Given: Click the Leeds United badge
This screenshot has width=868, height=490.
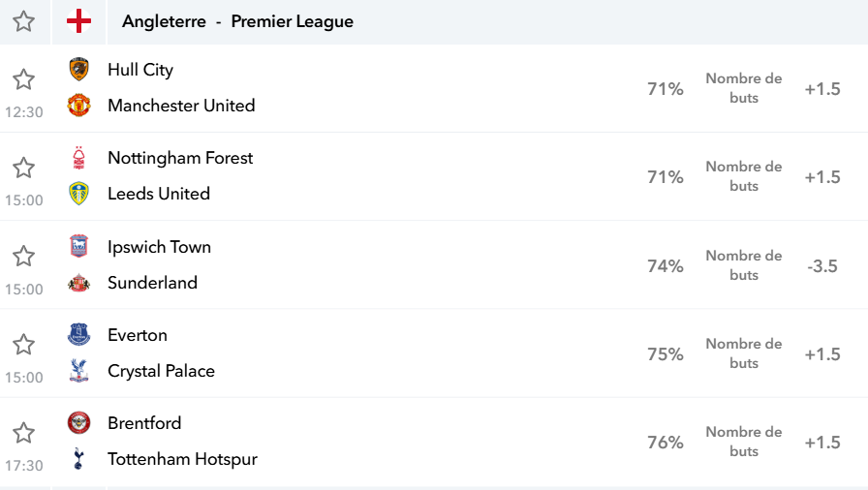Looking at the screenshot, I should [x=78, y=194].
